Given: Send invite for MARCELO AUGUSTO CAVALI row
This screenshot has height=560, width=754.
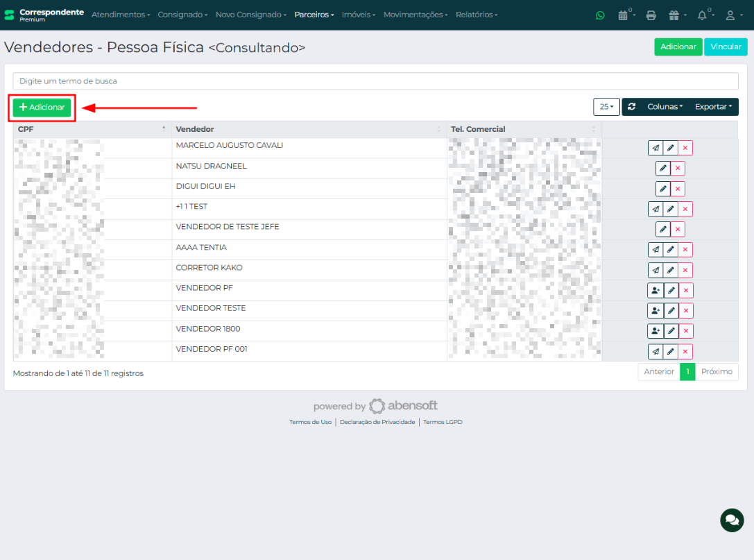Looking at the screenshot, I should click(x=656, y=149).
